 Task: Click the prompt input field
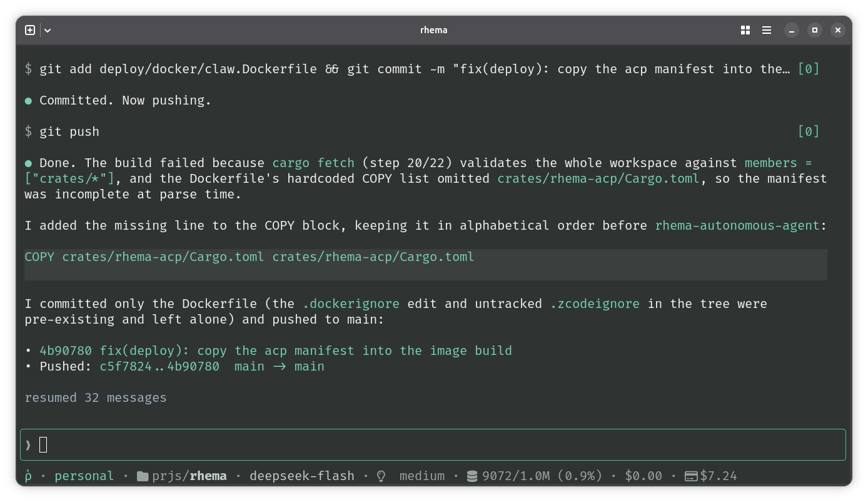pos(433,444)
